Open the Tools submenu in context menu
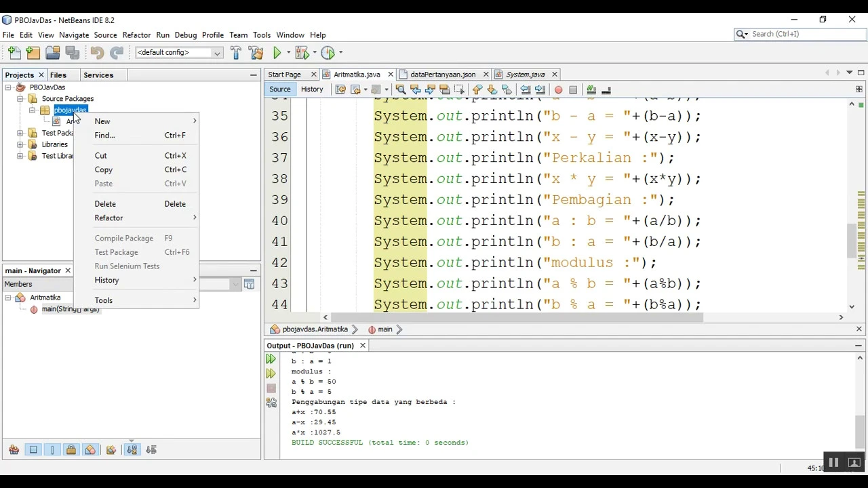 pos(136,300)
